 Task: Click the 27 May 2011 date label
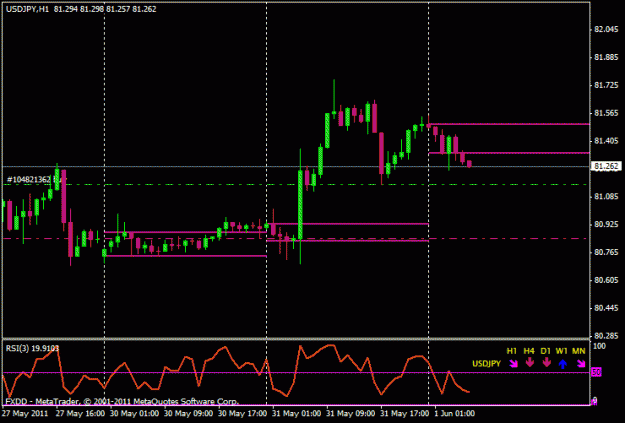tap(25, 413)
